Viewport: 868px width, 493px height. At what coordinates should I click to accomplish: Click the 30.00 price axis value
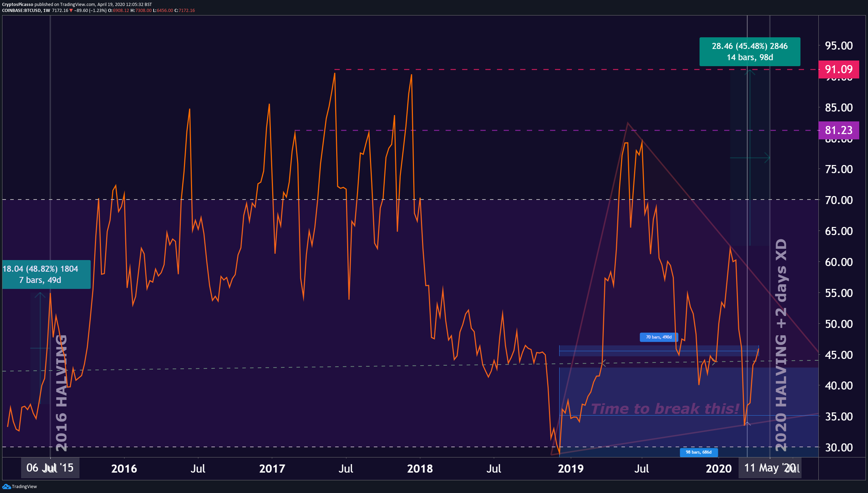(x=839, y=447)
